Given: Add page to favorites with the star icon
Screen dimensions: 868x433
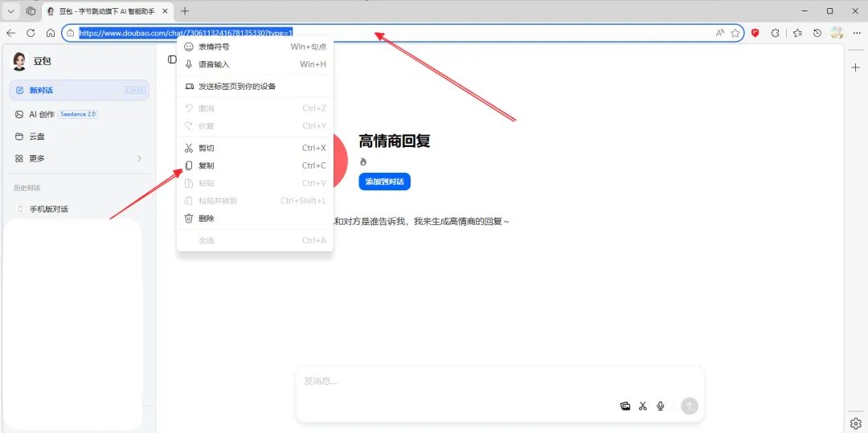Looking at the screenshot, I should [735, 33].
